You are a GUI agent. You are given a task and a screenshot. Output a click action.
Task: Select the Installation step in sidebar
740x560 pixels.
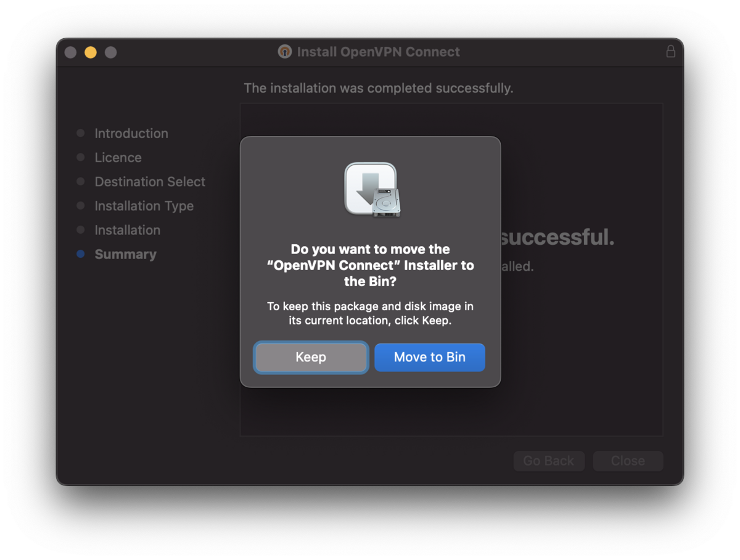point(127,230)
